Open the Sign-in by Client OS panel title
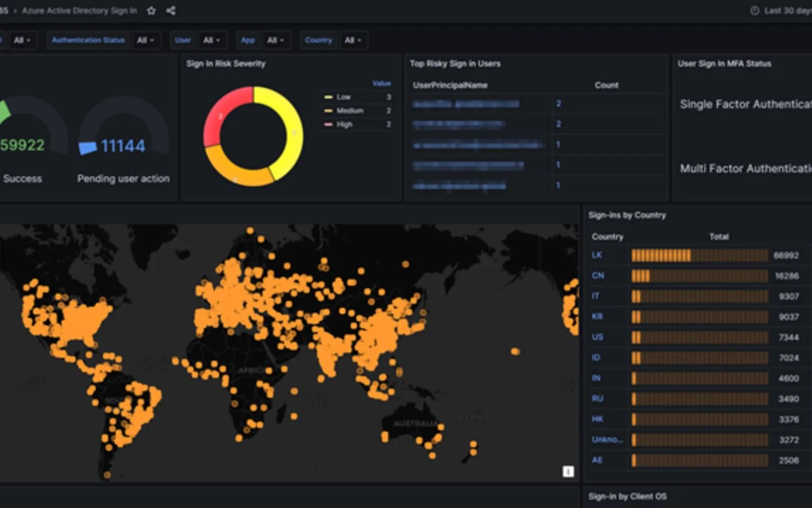This screenshot has width=812, height=508. tap(627, 496)
